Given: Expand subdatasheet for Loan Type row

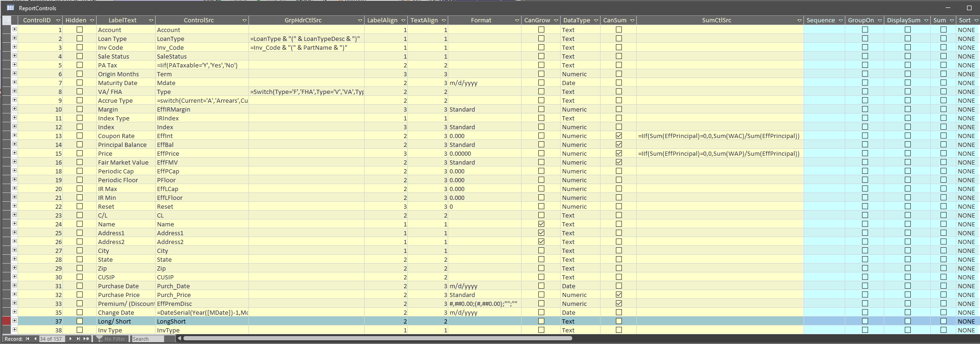Looking at the screenshot, I should point(14,38).
